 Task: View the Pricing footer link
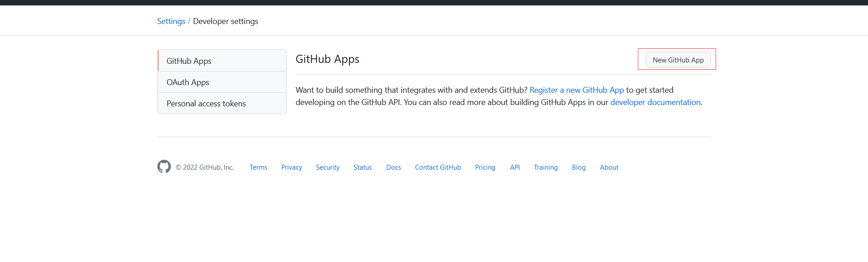[x=485, y=167]
